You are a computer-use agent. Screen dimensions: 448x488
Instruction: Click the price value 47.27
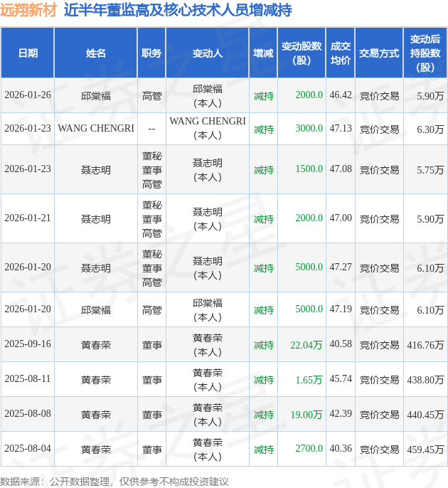click(x=341, y=267)
